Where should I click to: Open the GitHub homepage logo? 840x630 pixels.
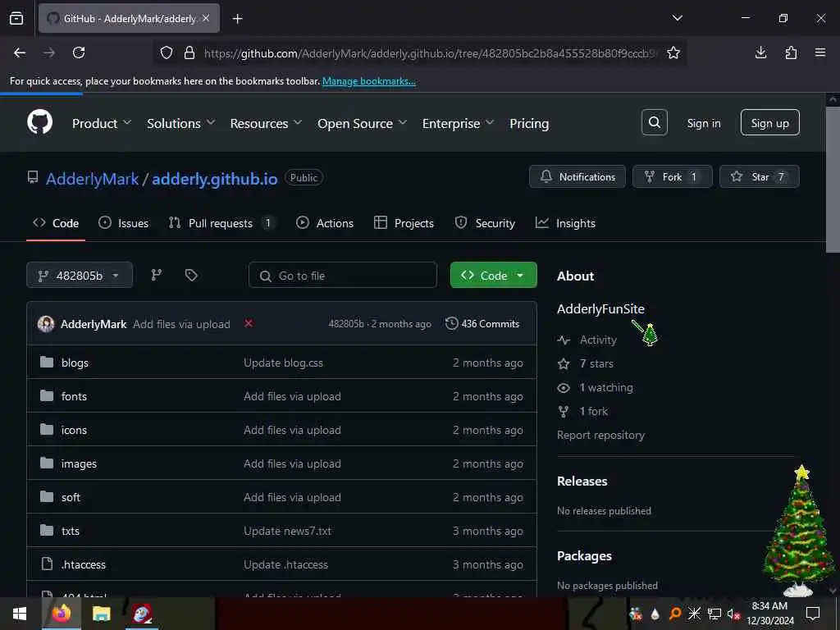tap(40, 122)
